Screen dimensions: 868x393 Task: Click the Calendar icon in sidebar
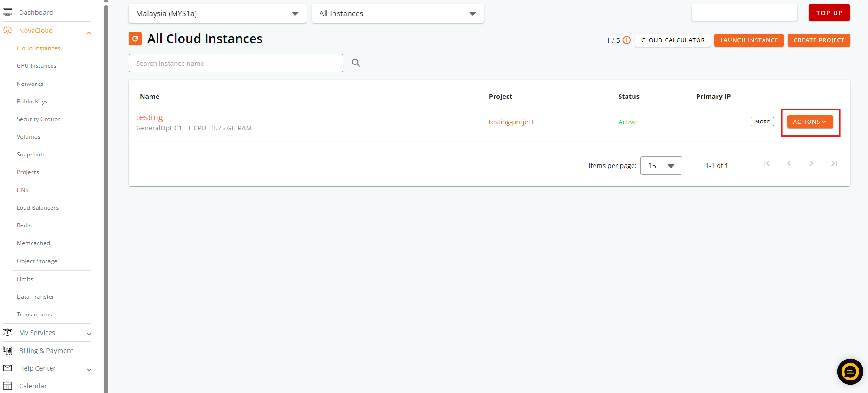point(7,386)
